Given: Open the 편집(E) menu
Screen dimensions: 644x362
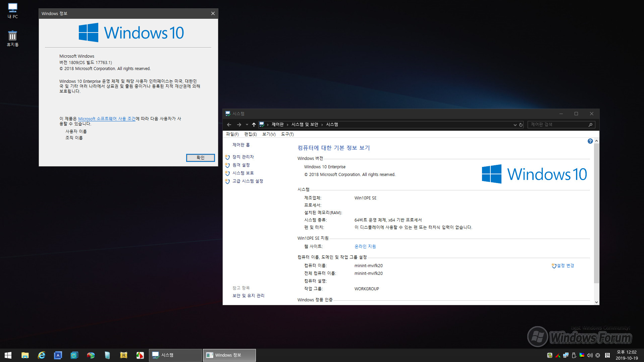Looking at the screenshot, I should coord(250,134).
